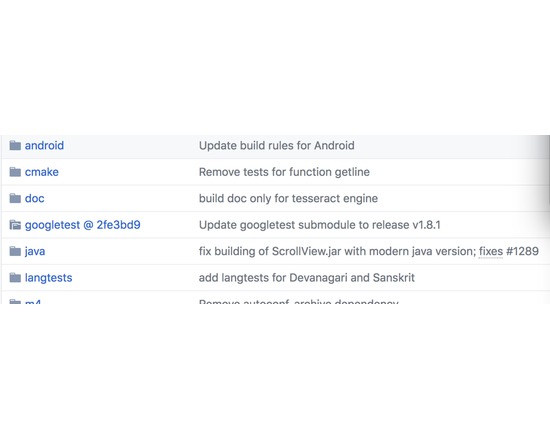View commit "Update build rules for Android"

(x=276, y=145)
